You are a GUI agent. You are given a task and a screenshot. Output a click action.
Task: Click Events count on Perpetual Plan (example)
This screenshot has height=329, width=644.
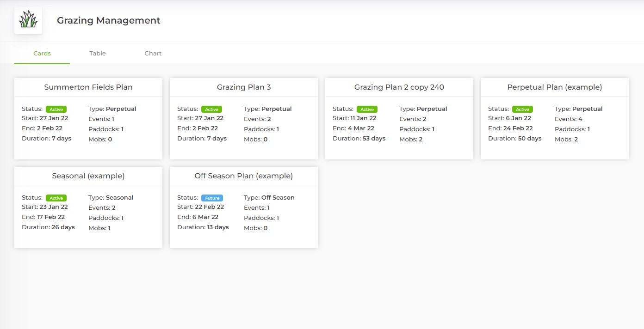569,119
